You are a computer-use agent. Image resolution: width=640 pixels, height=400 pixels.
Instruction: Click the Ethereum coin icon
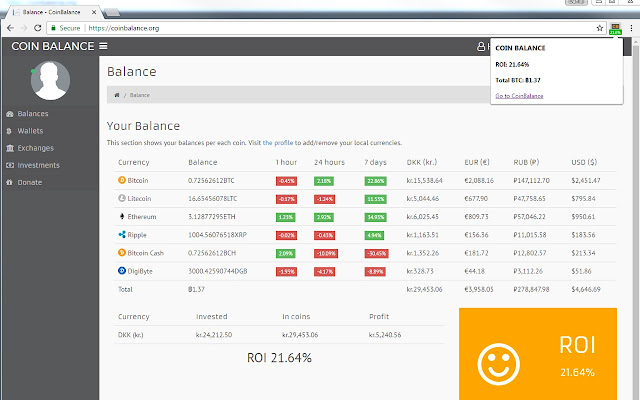tap(122, 216)
